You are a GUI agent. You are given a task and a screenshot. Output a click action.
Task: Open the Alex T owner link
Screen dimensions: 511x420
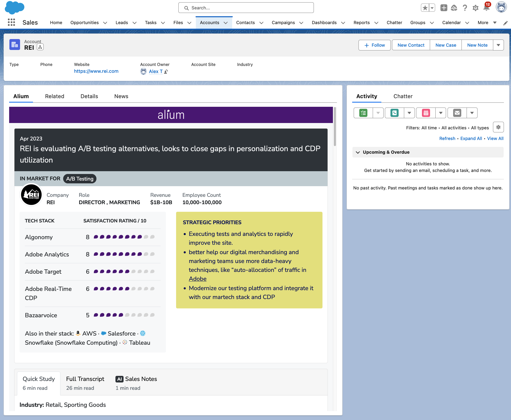point(156,72)
